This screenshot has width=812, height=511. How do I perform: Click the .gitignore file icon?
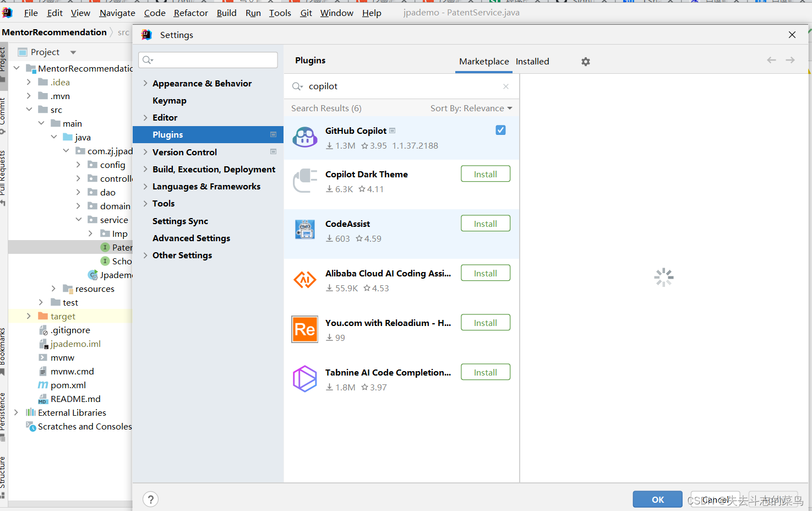43,330
